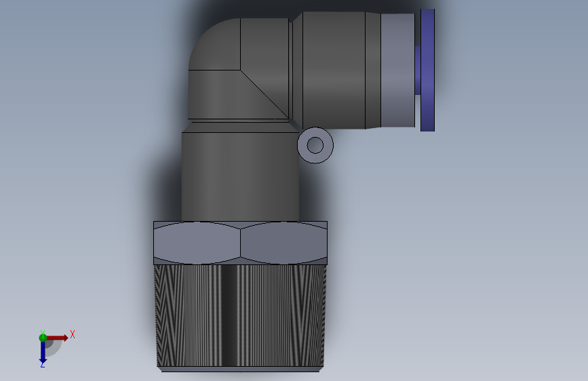Select the blue release collar flange
The width and height of the screenshot is (588, 381).
[427, 70]
